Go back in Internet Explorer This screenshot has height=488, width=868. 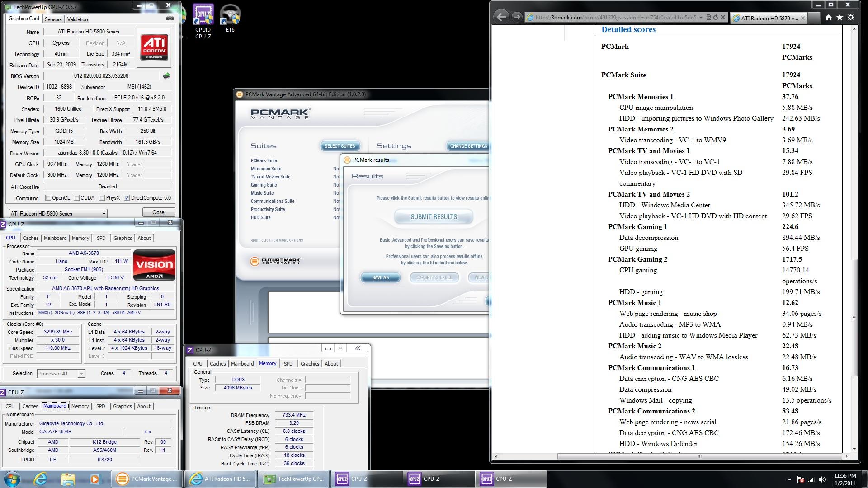click(501, 17)
